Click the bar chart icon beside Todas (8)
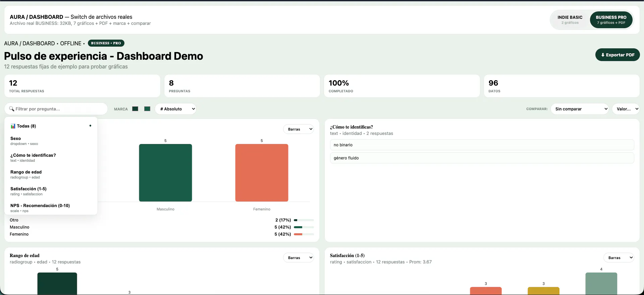The height and width of the screenshot is (295, 644). click(x=13, y=126)
